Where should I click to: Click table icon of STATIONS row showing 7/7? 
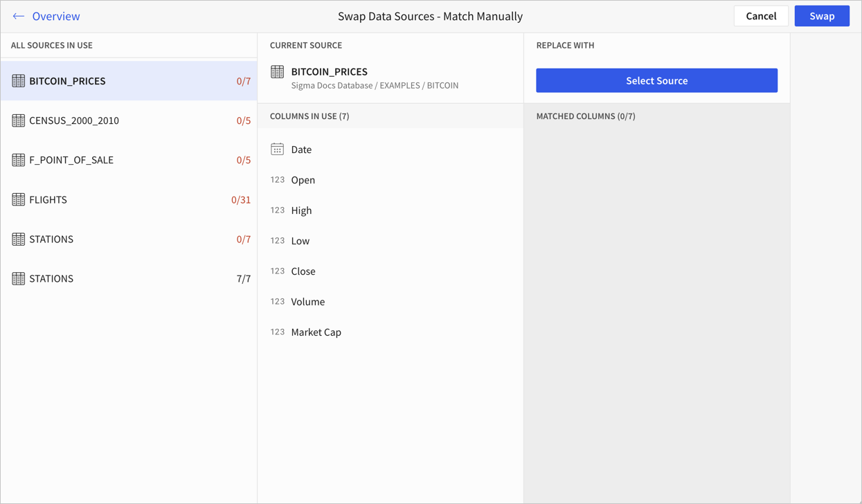[x=19, y=278]
